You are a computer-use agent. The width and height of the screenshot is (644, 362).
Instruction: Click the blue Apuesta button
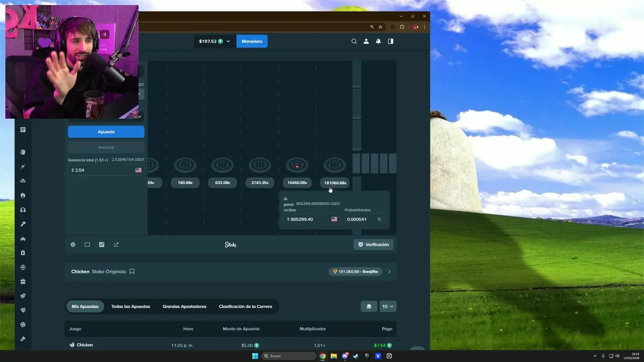[106, 132]
